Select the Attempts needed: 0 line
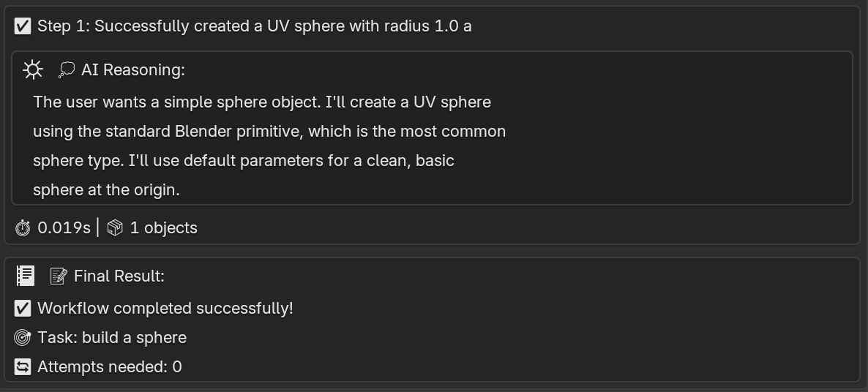 tap(110, 366)
